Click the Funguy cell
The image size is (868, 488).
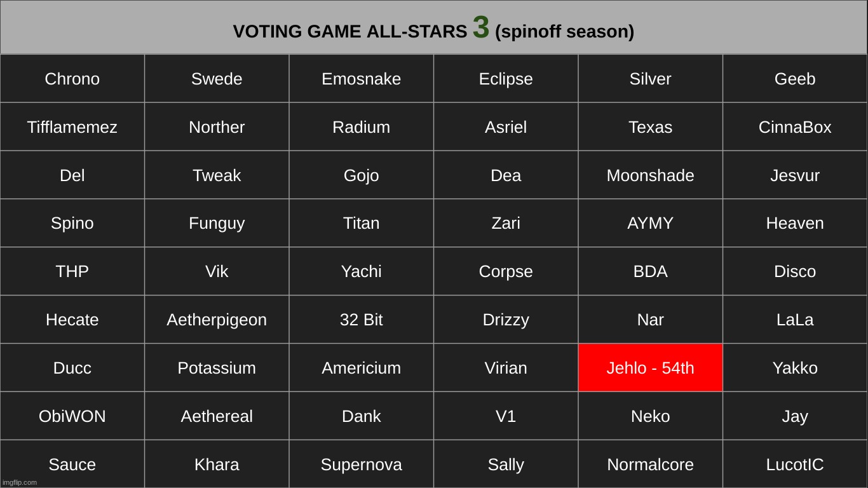[x=217, y=223]
